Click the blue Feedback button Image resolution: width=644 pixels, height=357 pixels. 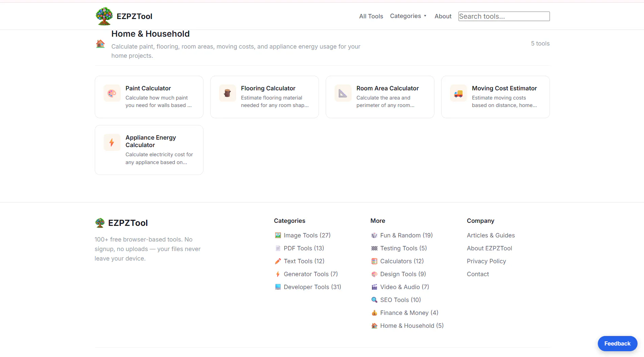tap(617, 343)
